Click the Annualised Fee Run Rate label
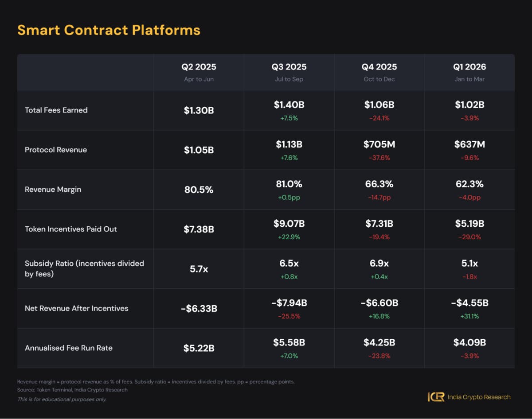The width and height of the screenshot is (532, 419). (x=69, y=348)
